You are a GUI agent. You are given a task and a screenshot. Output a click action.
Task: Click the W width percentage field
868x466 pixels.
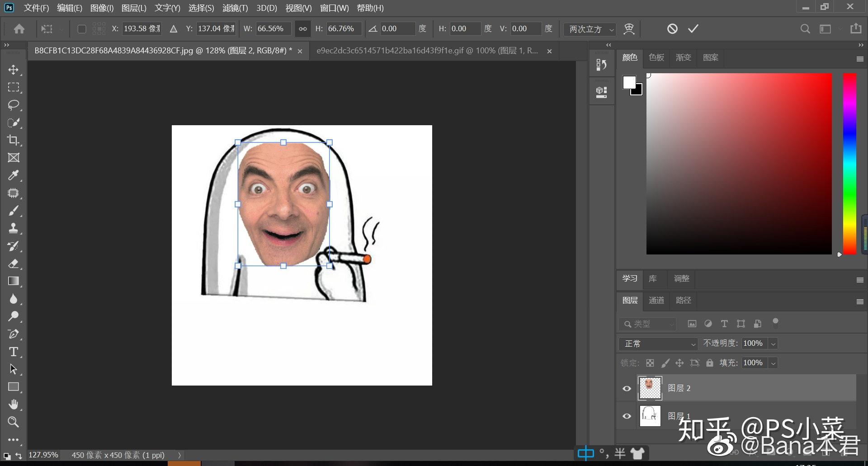[x=273, y=29]
